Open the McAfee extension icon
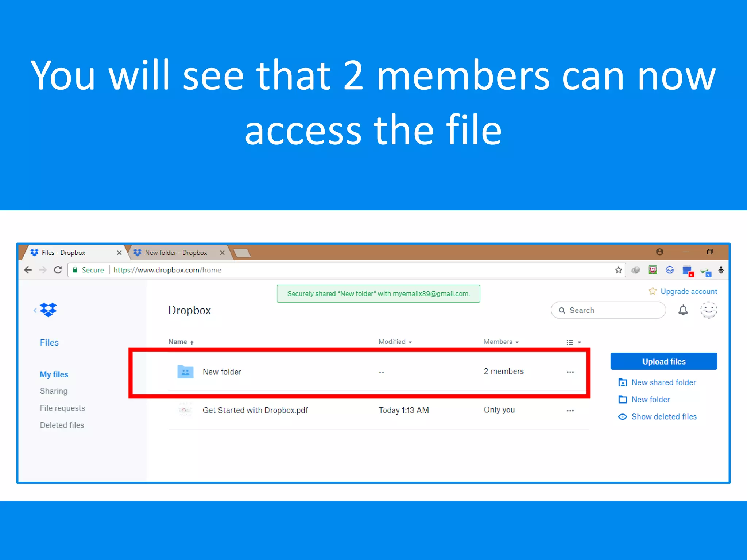Viewport: 747px width, 560px height. pos(653,270)
